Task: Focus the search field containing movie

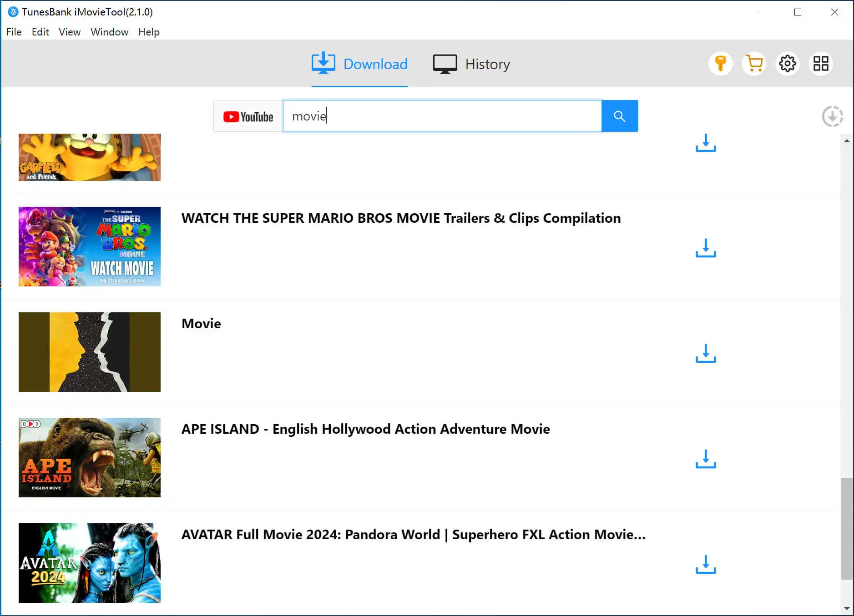Action: tap(442, 116)
